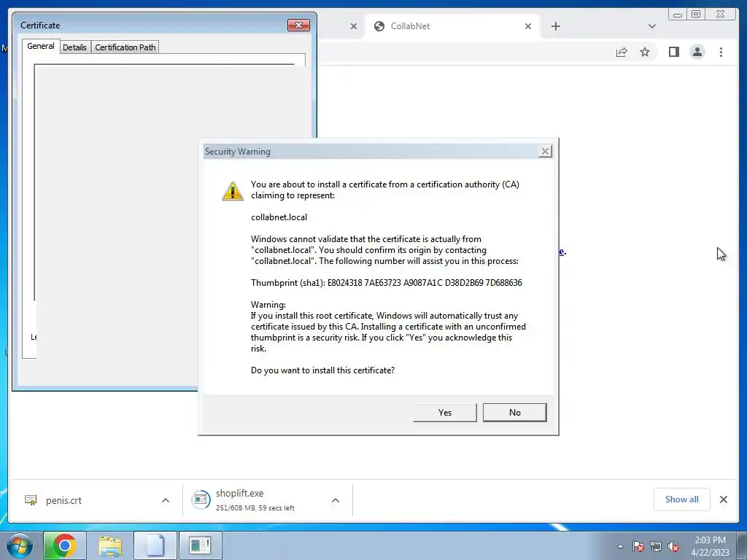The height and width of the screenshot is (560, 747).
Task: Open the Certification Path tab
Action: click(125, 47)
